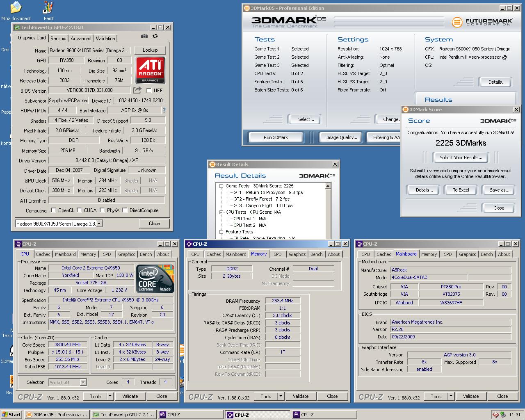Click the Result Details scrollbar up arrow
Image resolution: width=525 pixels, height=420 pixels.
328,186
